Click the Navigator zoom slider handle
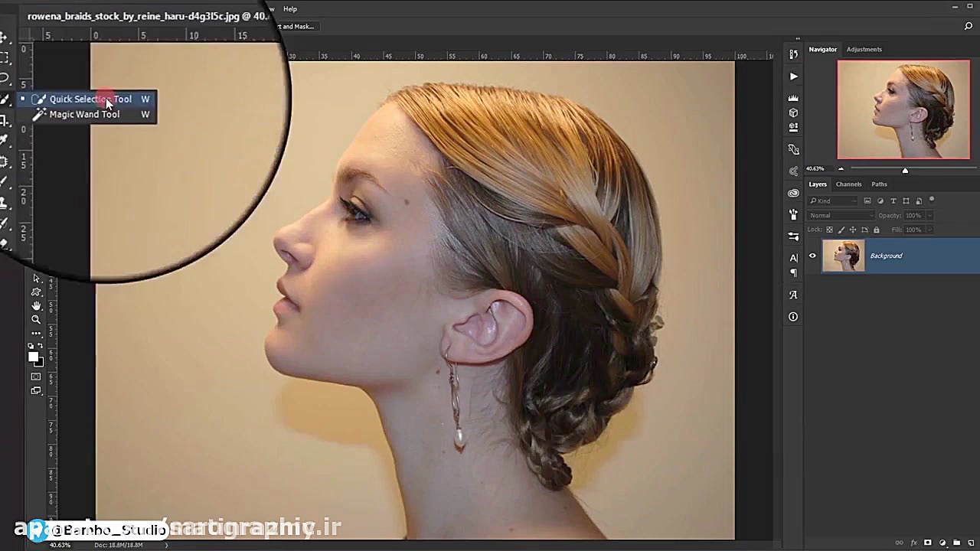980x551 pixels. tap(905, 170)
